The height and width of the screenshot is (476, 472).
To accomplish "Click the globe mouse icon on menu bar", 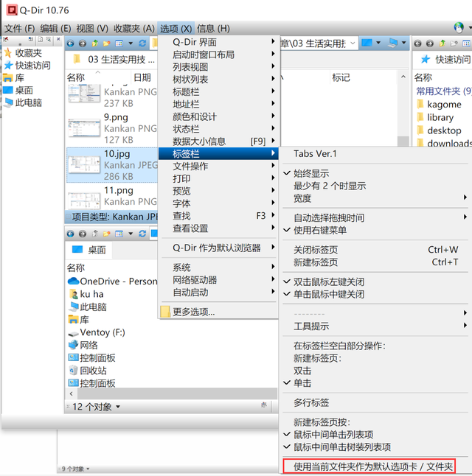I will tap(459, 27).
